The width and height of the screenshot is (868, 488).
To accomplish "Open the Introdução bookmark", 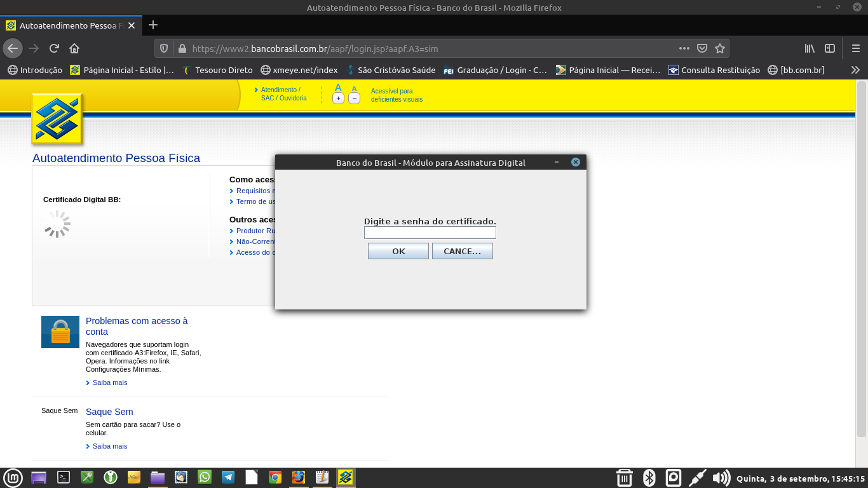I will [35, 70].
